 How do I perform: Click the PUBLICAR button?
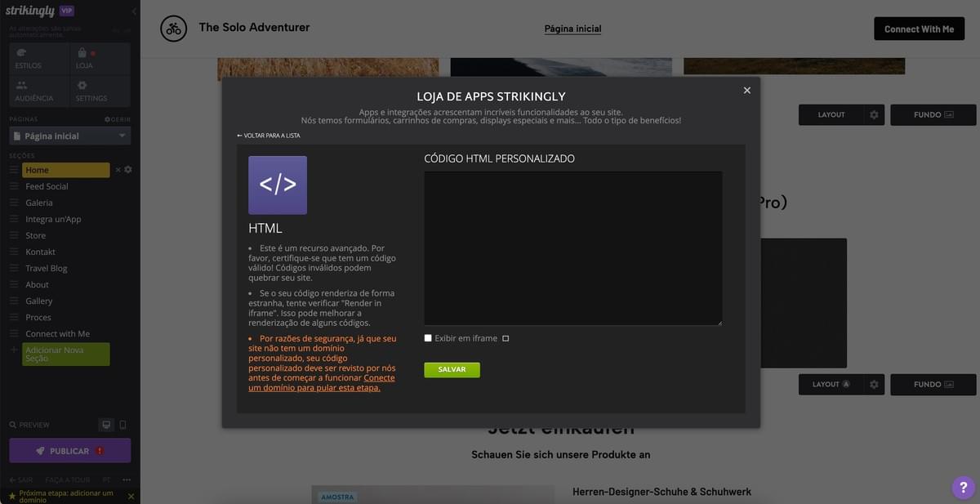(69, 450)
